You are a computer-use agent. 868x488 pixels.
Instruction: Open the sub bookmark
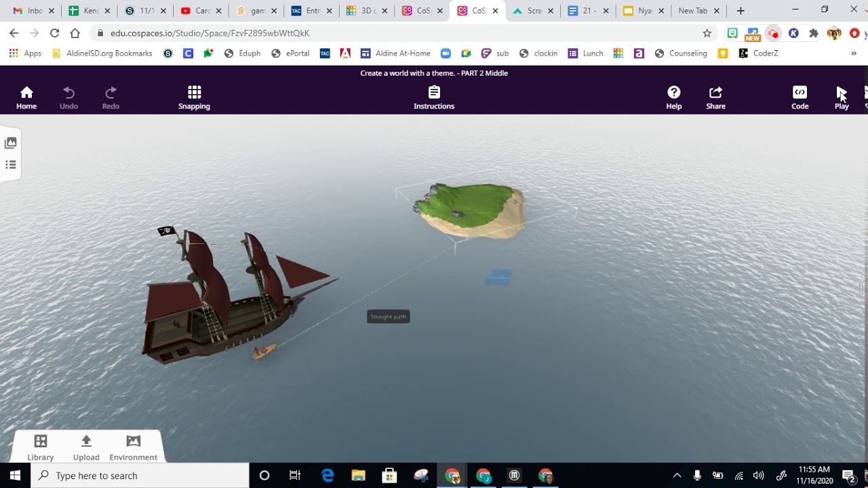(495, 54)
